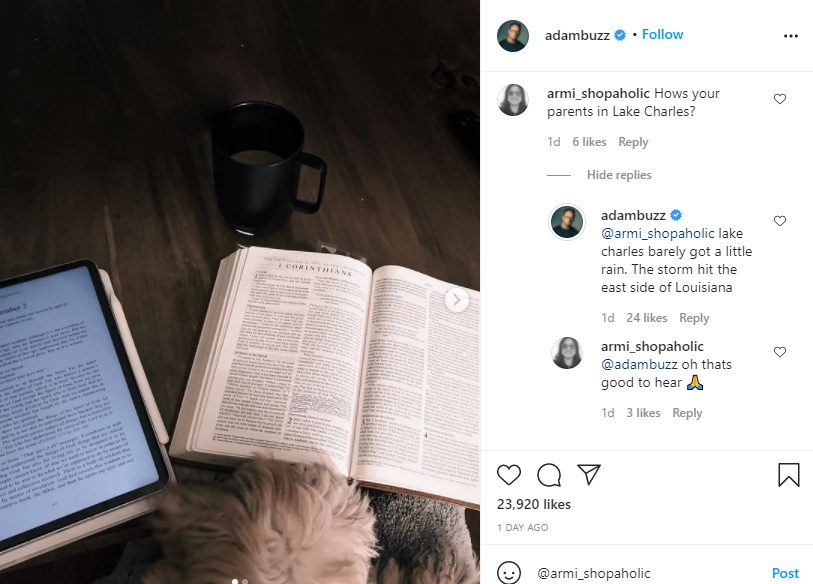Screen dimensions: 813x584
Task: View 23,920 likes list
Action: 534,504
